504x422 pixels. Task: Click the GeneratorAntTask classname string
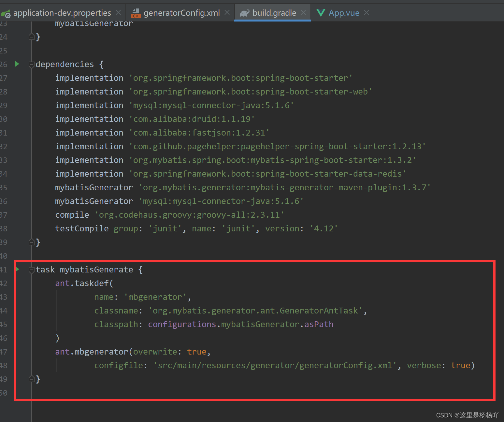(x=256, y=311)
